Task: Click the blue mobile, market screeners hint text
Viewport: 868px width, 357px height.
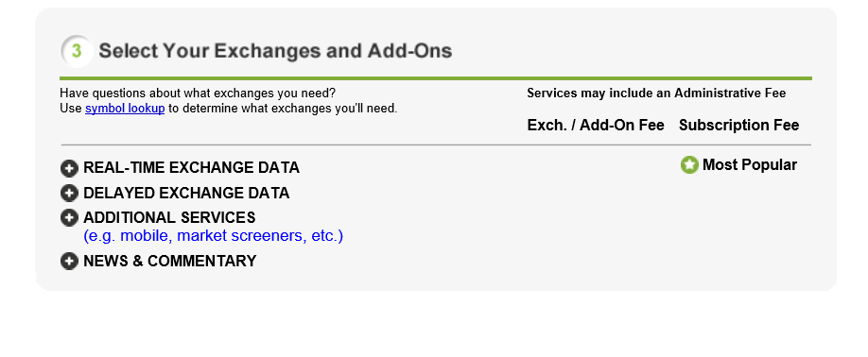Action: point(213,236)
